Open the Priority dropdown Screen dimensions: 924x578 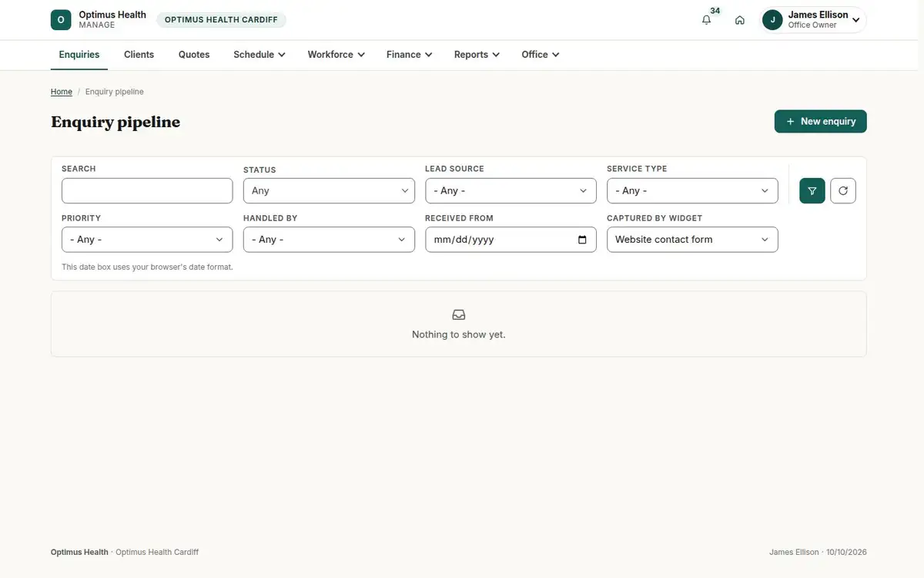coord(147,240)
